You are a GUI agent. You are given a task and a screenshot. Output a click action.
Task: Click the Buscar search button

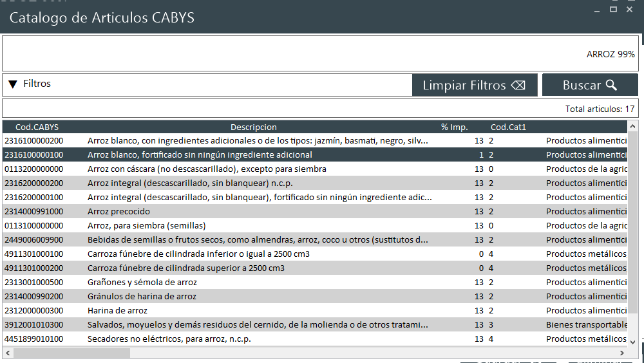pyautogui.click(x=589, y=85)
